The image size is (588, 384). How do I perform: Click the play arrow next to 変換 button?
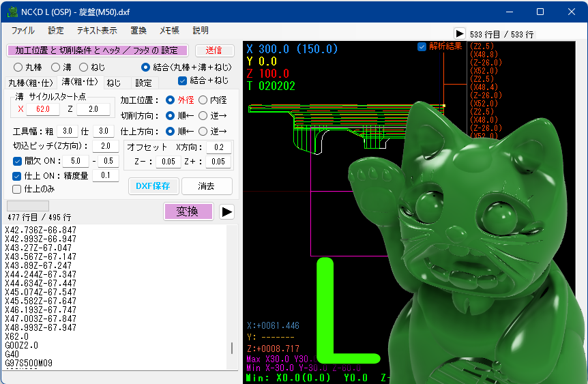point(227,212)
